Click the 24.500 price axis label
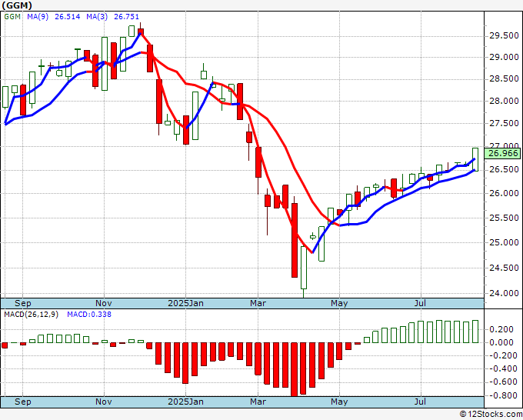 click(x=504, y=268)
